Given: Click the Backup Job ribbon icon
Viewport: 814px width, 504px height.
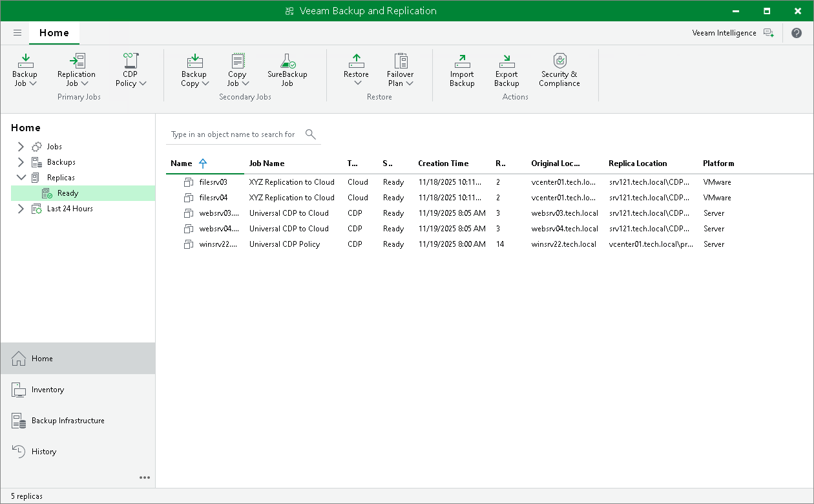Looking at the screenshot, I should click(x=25, y=62).
